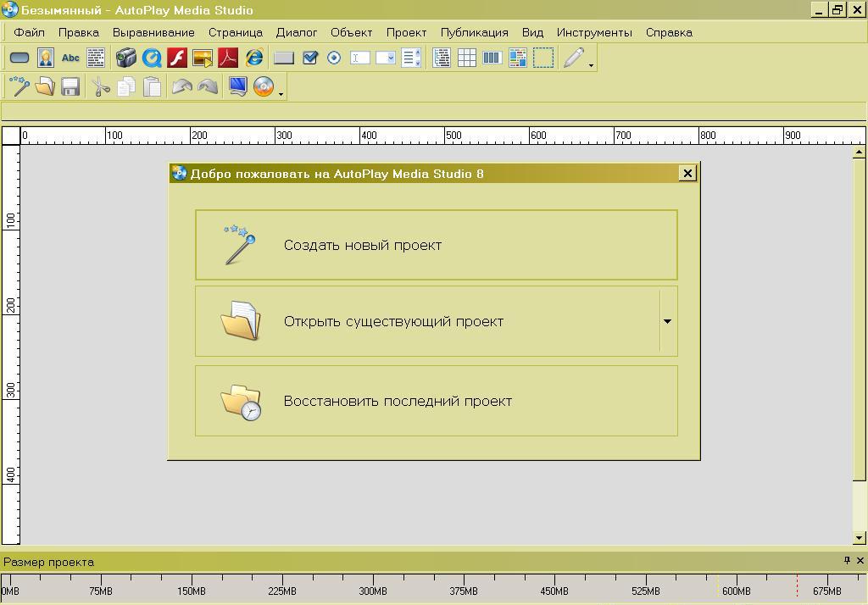Click the ruler origin corner box
868x605 pixels.
pos(11,136)
